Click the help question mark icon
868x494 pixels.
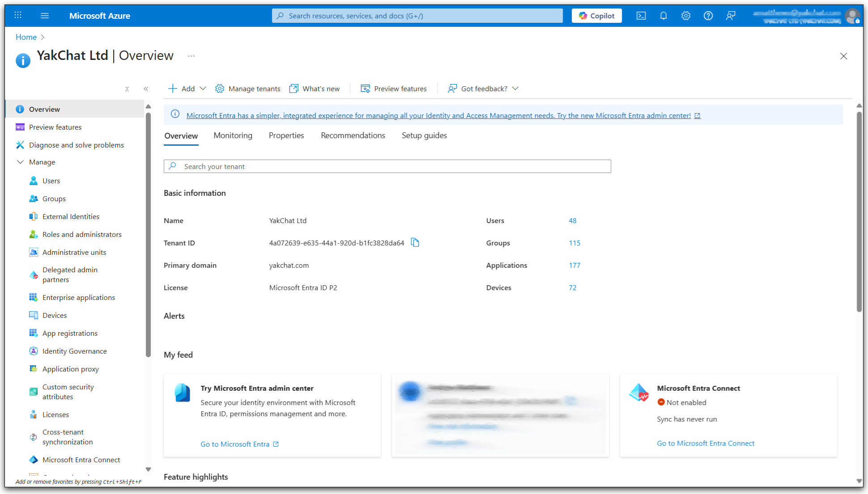point(708,16)
